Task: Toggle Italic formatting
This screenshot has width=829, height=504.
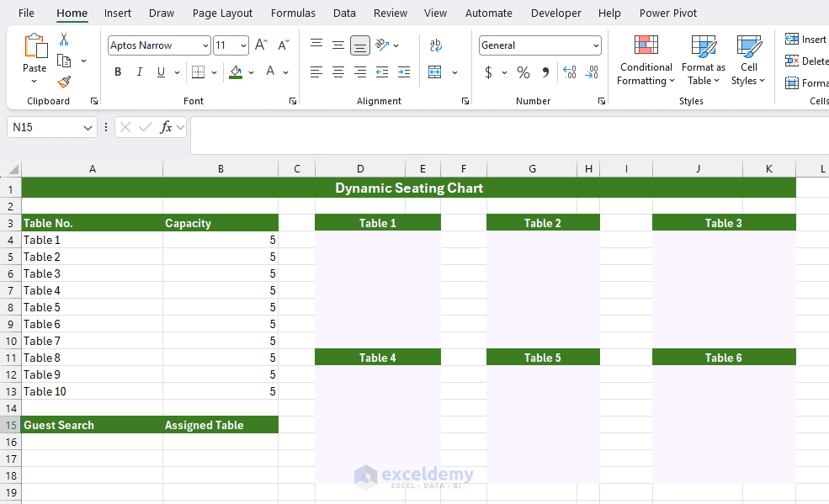Action: [x=140, y=72]
